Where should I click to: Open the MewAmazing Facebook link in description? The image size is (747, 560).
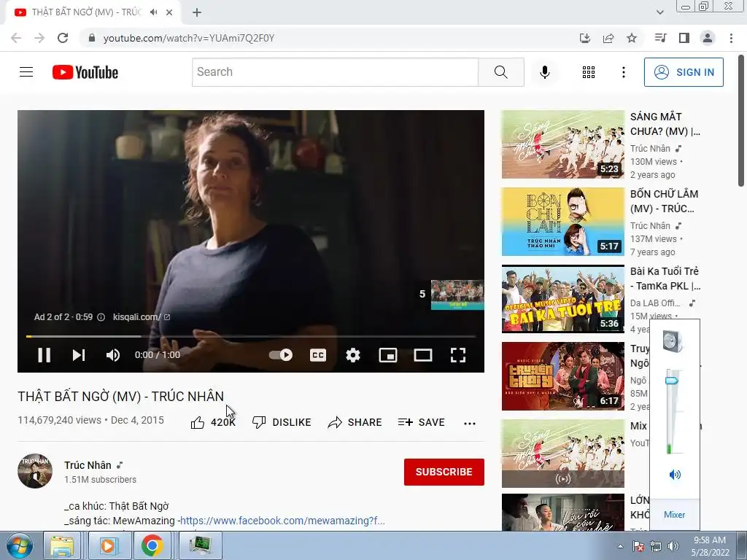pos(282,521)
